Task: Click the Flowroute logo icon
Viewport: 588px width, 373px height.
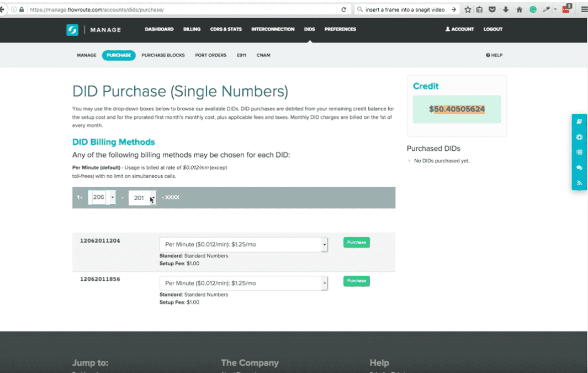Action: (72, 30)
